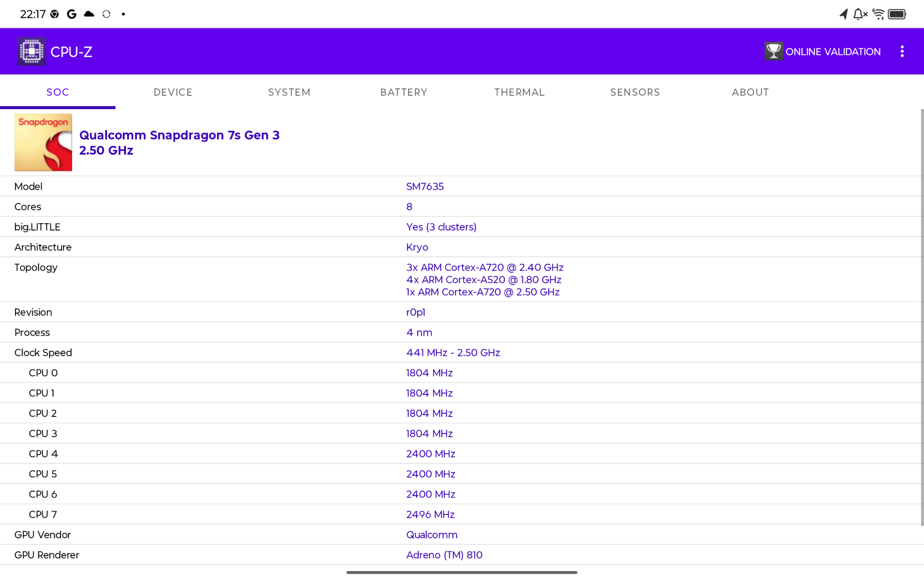The width and height of the screenshot is (924, 578).
Task: Tap the CPU 4 row label
Action: pos(43,454)
